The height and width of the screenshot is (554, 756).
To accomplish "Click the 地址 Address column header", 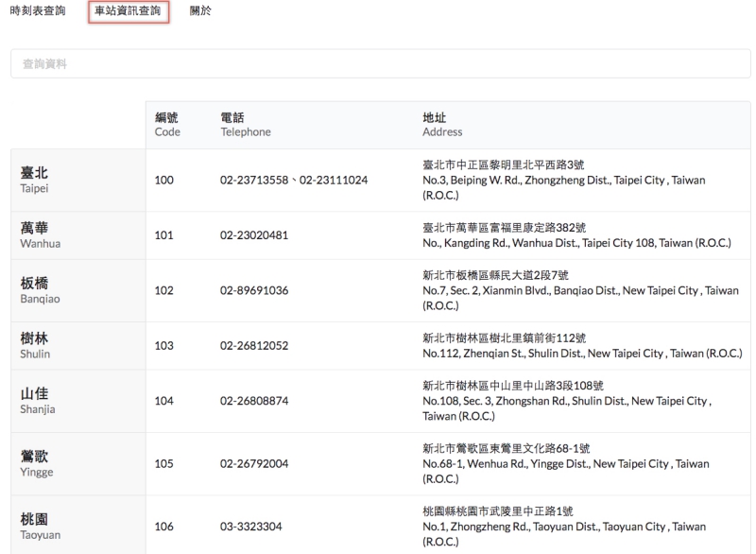I will [x=442, y=125].
